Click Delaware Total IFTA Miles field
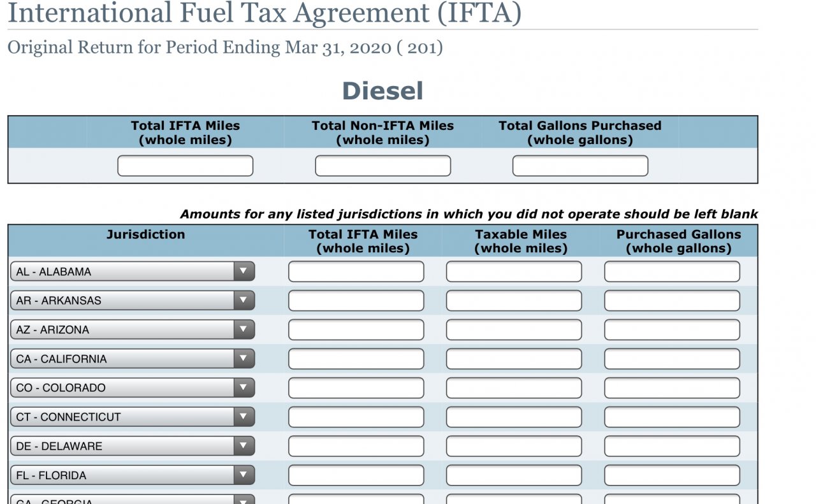816x504 pixels. (356, 446)
